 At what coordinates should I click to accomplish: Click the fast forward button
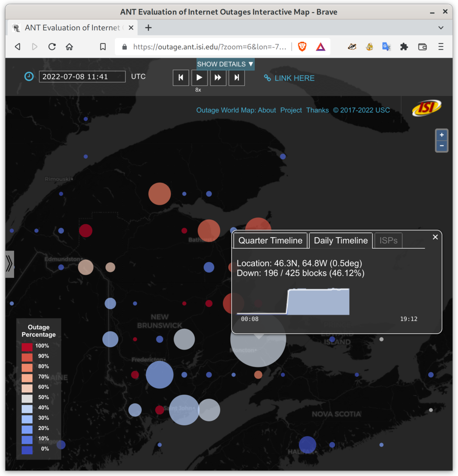(218, 78)
